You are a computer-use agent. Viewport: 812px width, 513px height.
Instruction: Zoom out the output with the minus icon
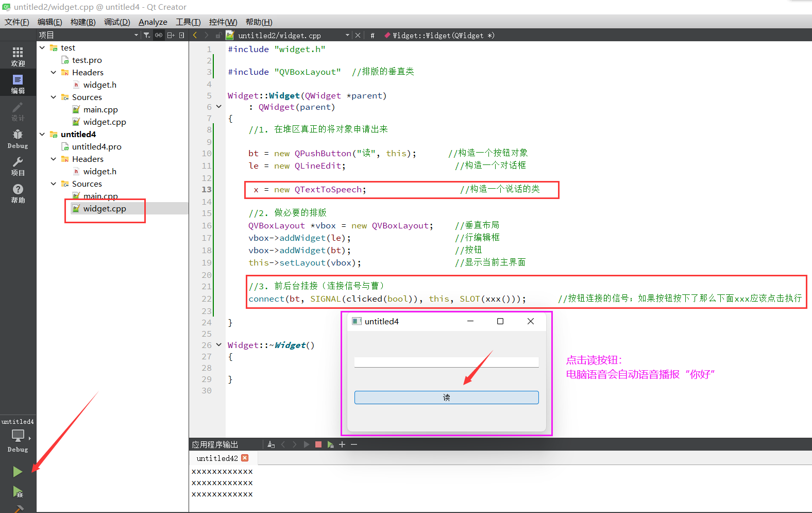[x=354, y=444]
